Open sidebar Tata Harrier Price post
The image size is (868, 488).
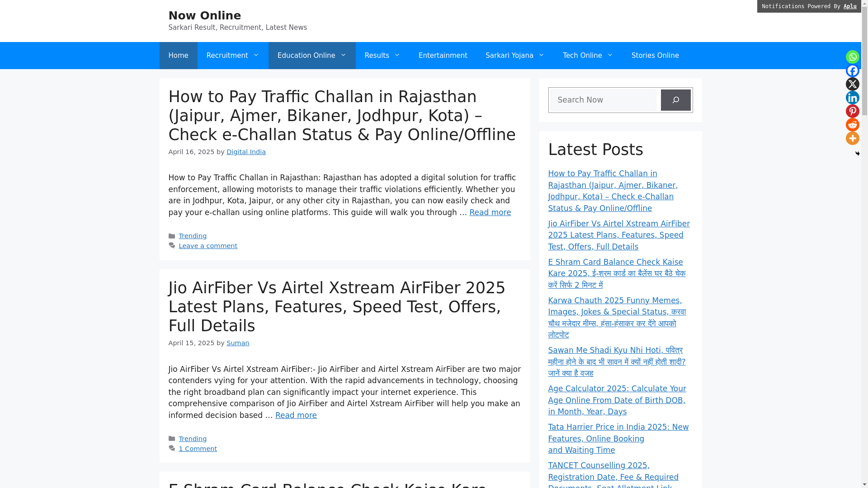[618, 438]
